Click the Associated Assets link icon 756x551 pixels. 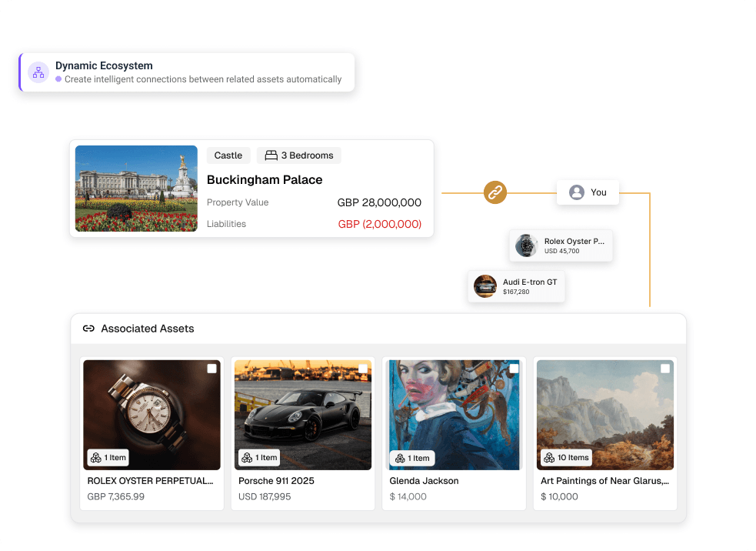point(88,329)
